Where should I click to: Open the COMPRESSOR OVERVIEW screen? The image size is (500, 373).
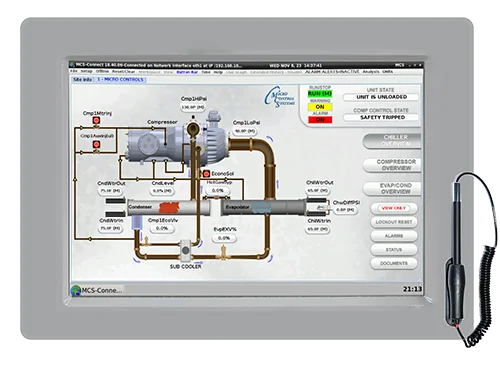(393, 165)
